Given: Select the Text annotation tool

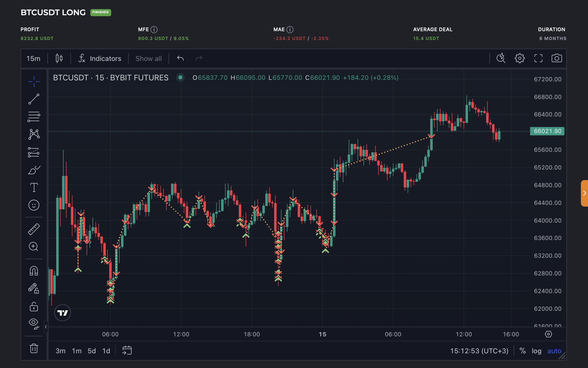Looking at the screenshot, I should [34, 187].
